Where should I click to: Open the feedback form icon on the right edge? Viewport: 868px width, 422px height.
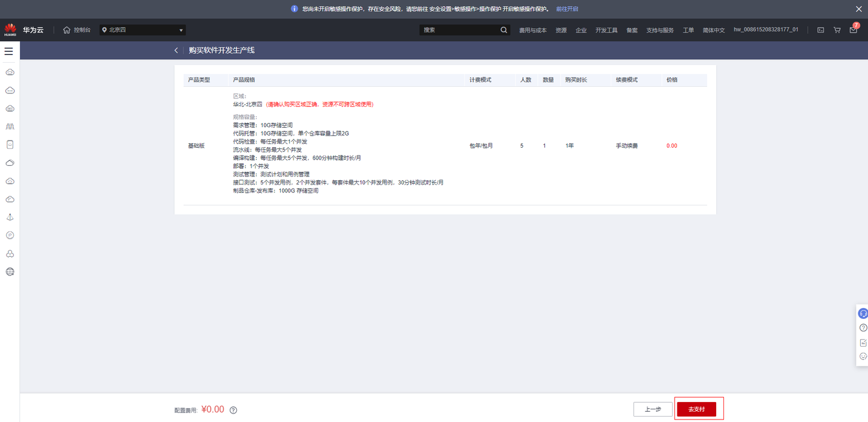click(862, 342)
